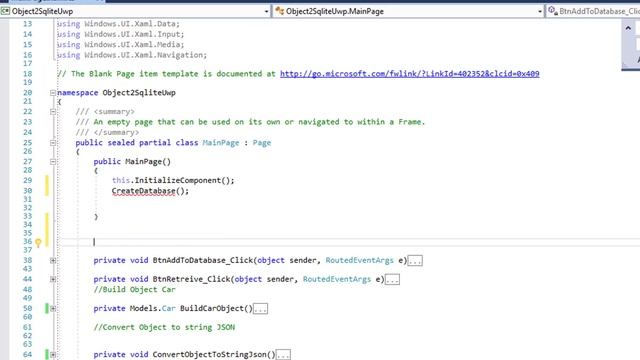640x360 pixels.
Task: Click the lightbulb quick actions icon
Action: point(38,243)
